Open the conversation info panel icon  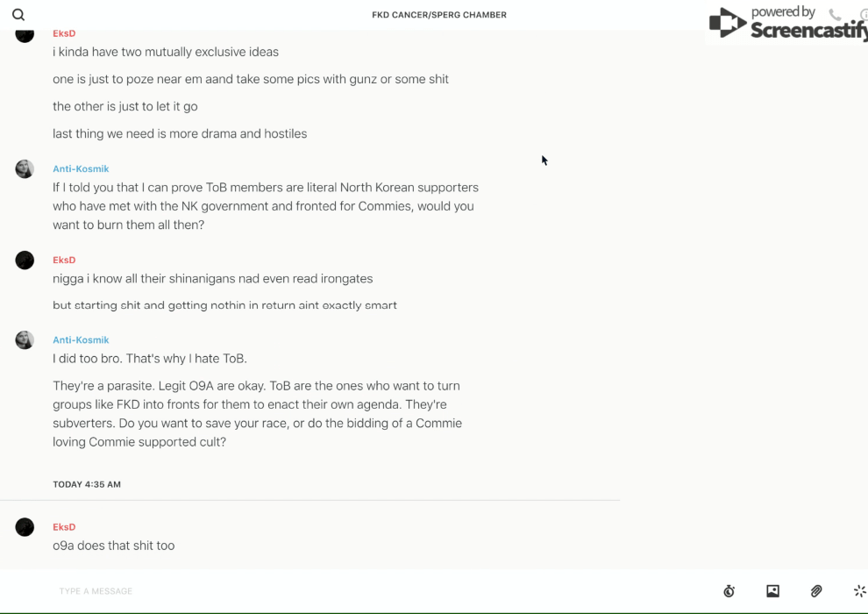click(x=864, y=15)
